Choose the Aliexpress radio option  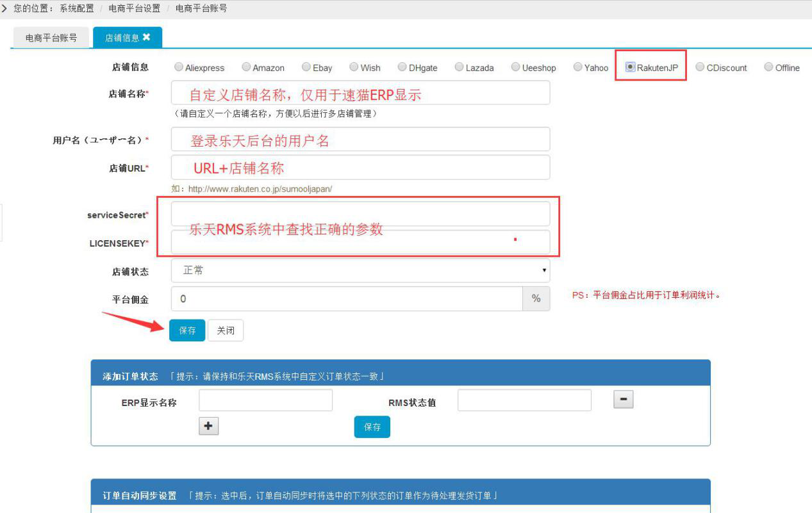pos(179,67)
